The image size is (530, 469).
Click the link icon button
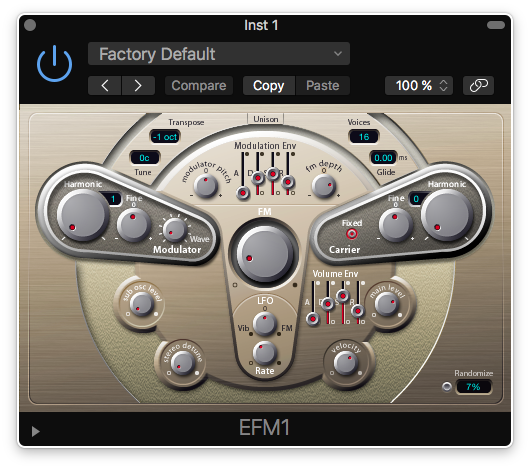point(478,85)
